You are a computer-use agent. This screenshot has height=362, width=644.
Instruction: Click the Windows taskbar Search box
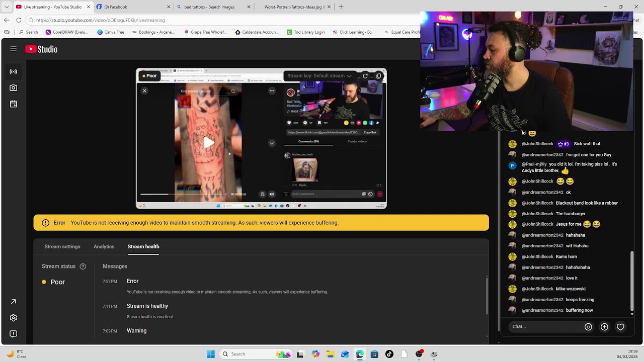coord(256,354)
